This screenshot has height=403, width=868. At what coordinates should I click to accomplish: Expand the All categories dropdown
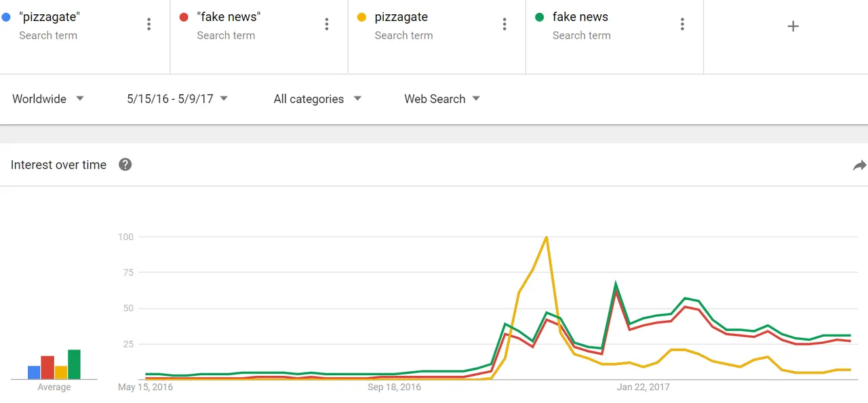click(317, 99)
